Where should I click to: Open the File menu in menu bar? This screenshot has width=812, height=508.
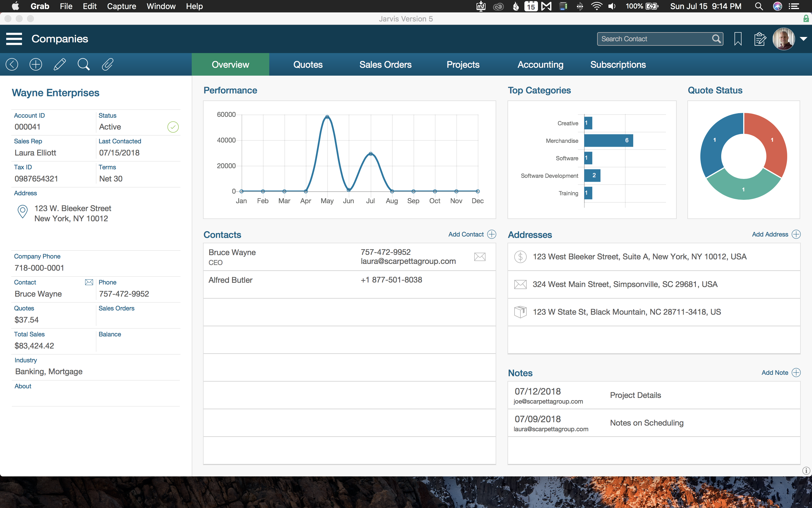(66, 6)
